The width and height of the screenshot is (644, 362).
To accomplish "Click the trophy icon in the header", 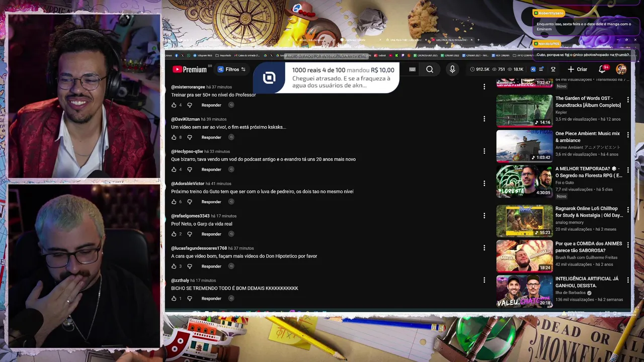I will point(553,69).
